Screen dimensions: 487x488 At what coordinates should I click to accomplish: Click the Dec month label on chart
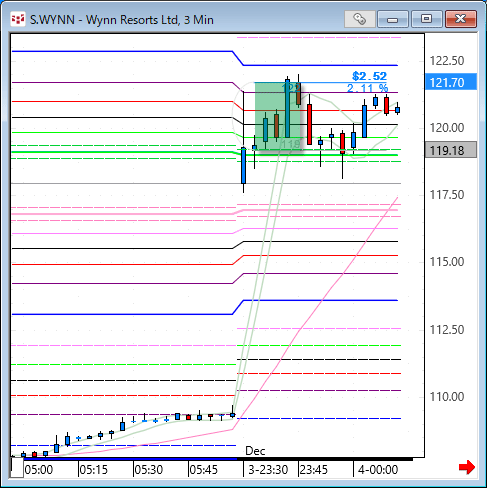tap(255, 451)
